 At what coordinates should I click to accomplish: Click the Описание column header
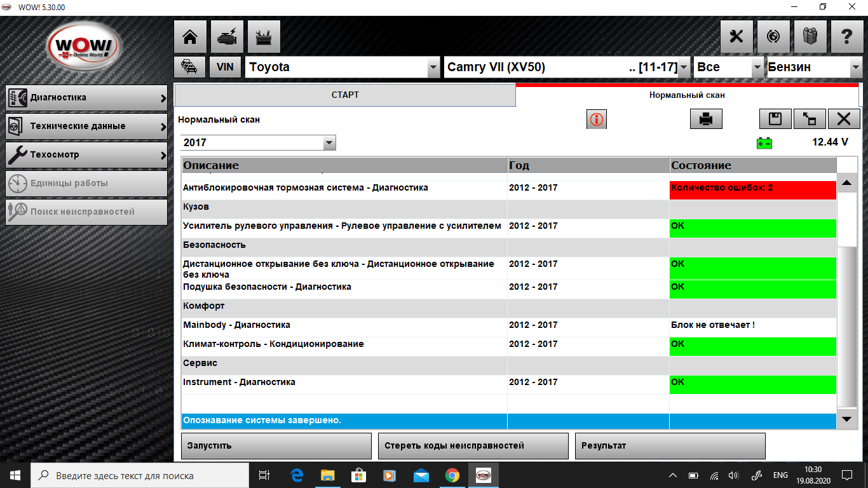[x=344, y=165]
